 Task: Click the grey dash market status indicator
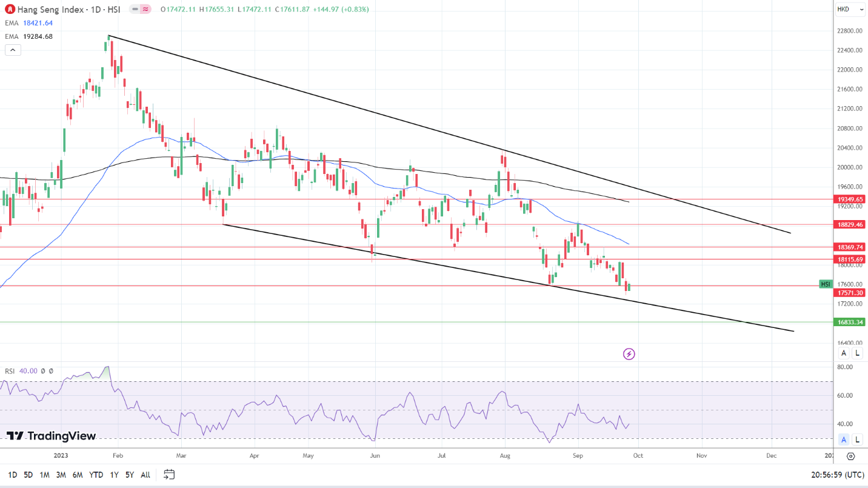point(134,10)
